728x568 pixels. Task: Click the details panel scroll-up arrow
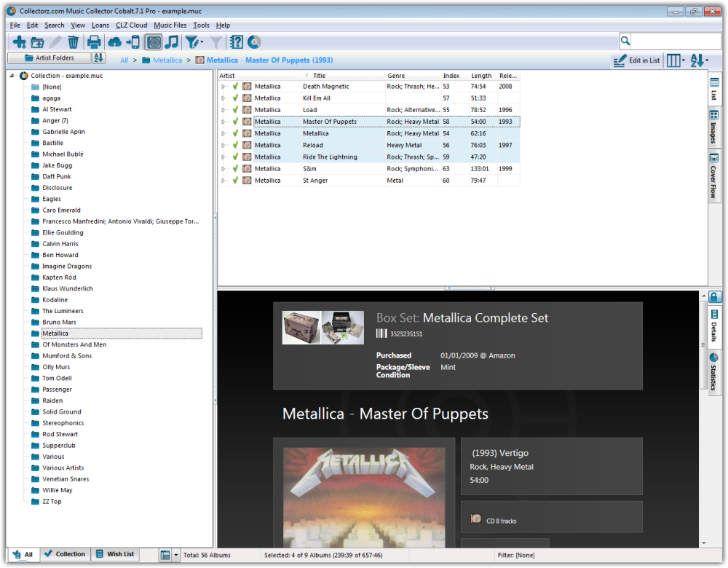(703, 296)
